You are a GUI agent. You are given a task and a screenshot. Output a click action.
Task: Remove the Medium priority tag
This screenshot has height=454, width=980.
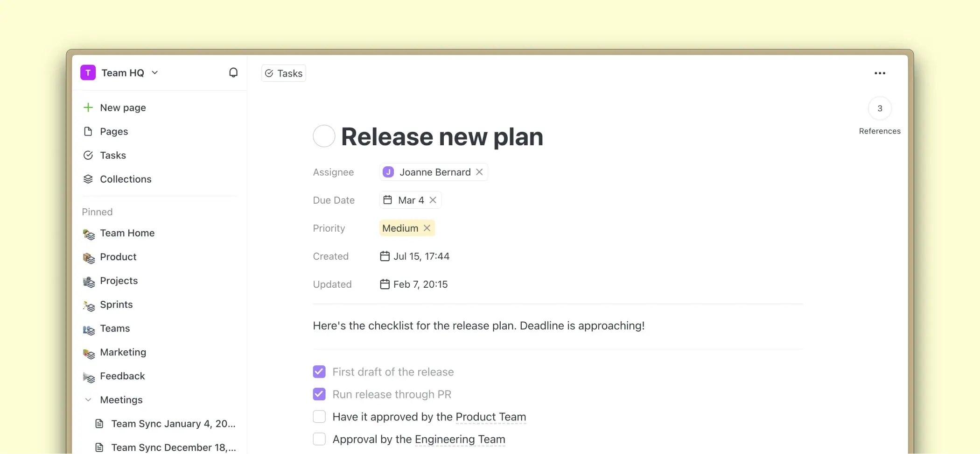427,228
